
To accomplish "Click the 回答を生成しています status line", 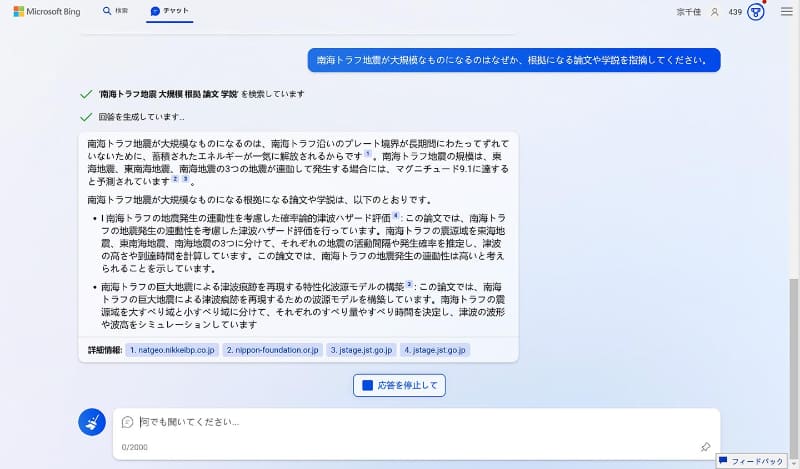I will [x=141, y=117].
